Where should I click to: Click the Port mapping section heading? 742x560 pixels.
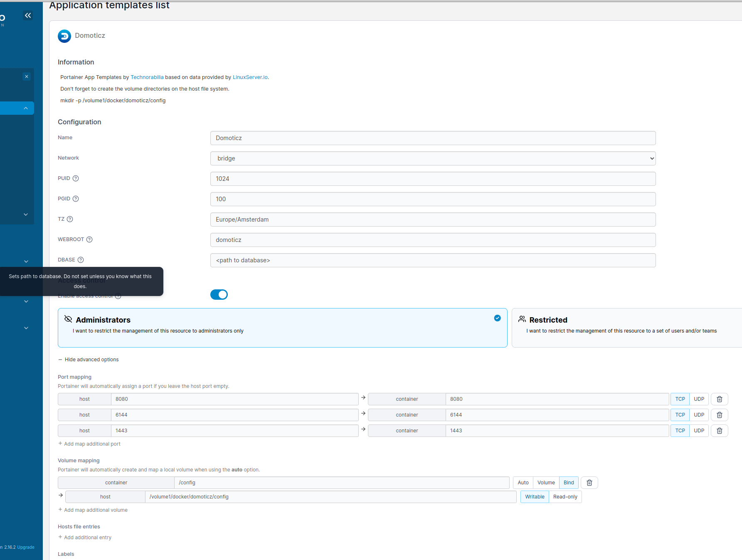coord(74,377)
